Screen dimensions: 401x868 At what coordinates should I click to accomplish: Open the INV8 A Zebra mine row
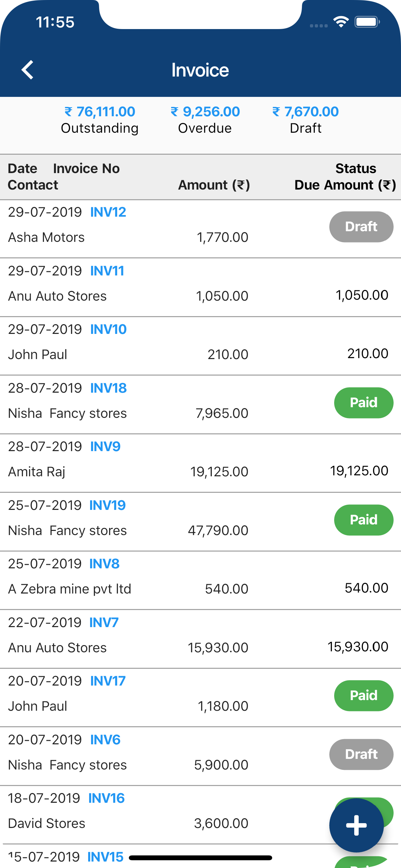coord(200,580)
